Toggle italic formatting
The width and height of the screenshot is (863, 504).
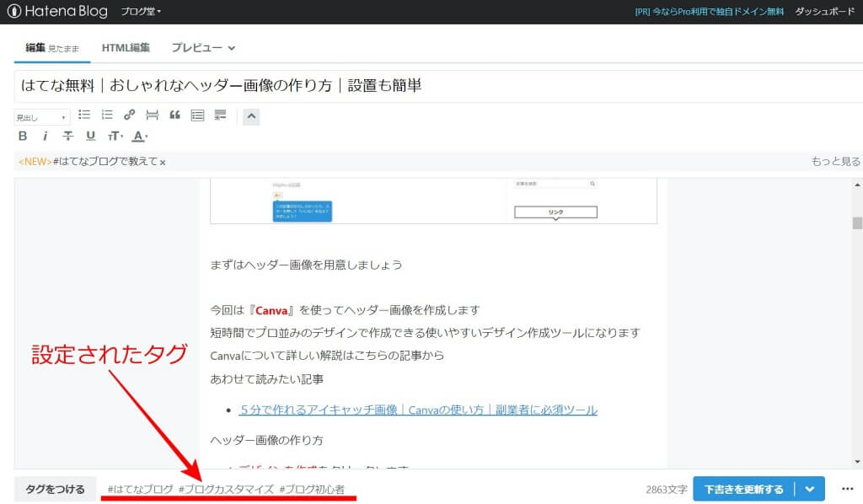(x=46, y=135)
